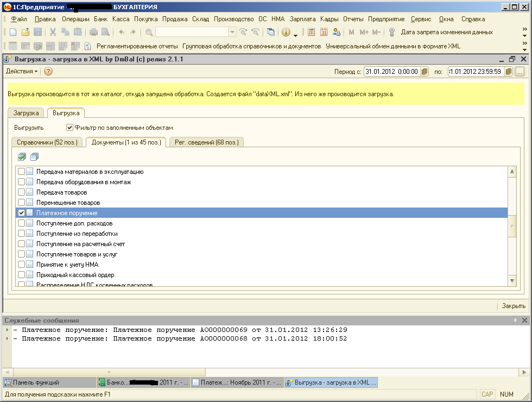Uncheck the Платежное поручение checkbox

[21, 212]
